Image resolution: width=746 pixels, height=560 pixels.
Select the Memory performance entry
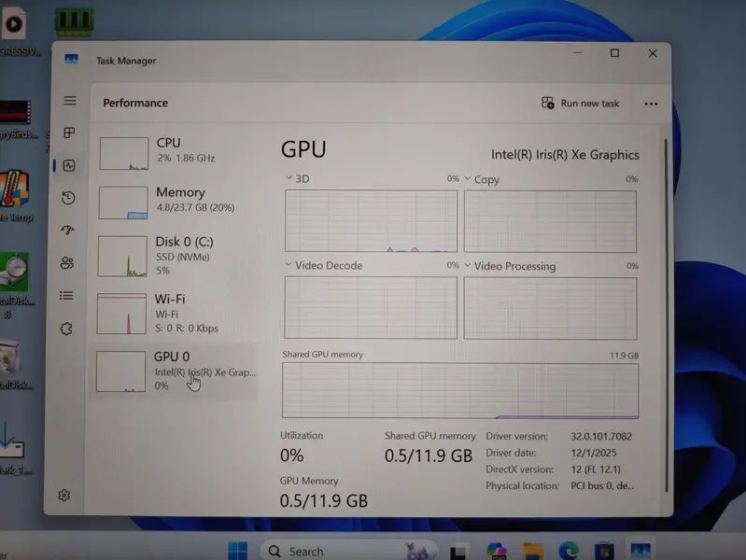[x=176, y=203]
